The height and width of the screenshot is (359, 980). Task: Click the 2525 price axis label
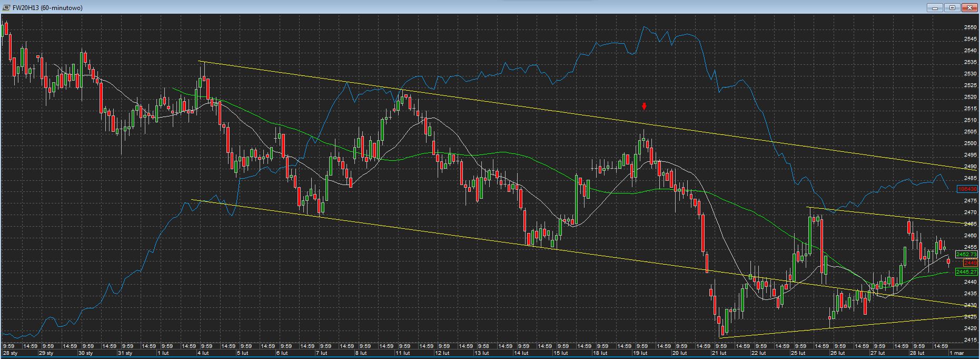coord(969,85)
